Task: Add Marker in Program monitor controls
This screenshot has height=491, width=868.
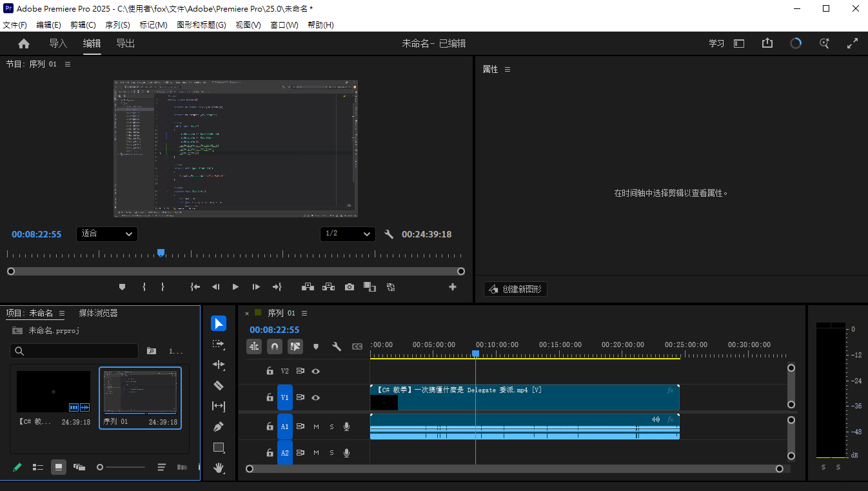Action: (122, 287)
